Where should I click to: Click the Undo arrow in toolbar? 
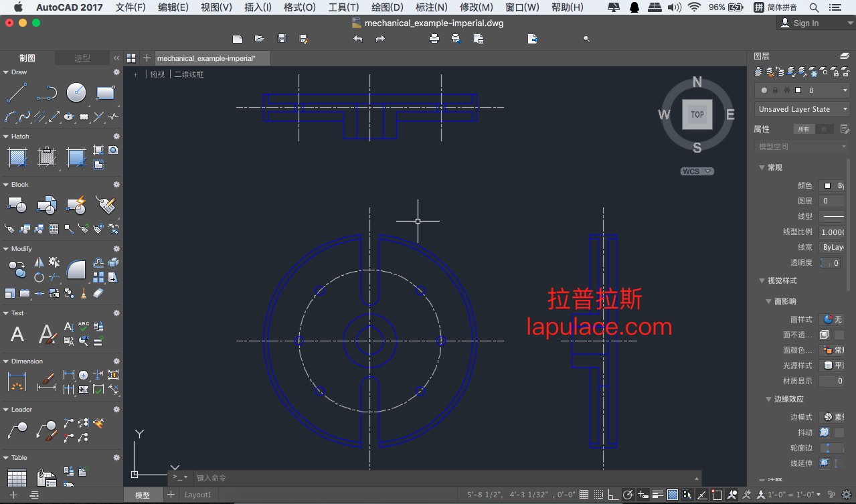click(358, 39)
